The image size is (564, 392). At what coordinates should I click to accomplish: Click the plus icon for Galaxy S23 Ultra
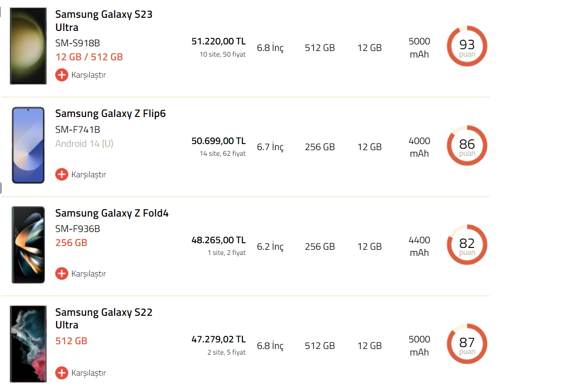(x=62, y=75)
